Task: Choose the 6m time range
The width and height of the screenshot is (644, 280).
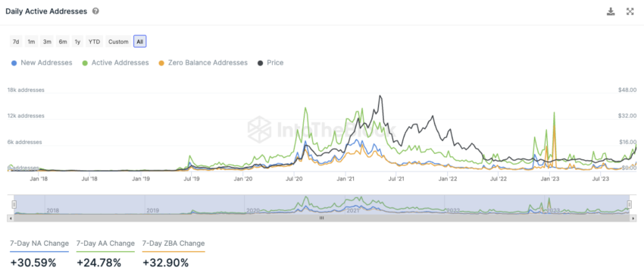Action: (x=63, y=42)
